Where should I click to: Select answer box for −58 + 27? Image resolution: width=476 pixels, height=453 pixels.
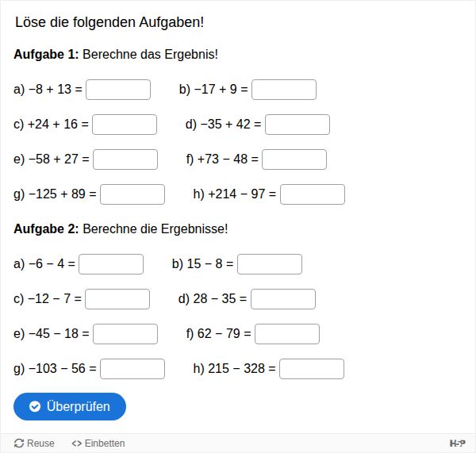(x=125, y=159)
